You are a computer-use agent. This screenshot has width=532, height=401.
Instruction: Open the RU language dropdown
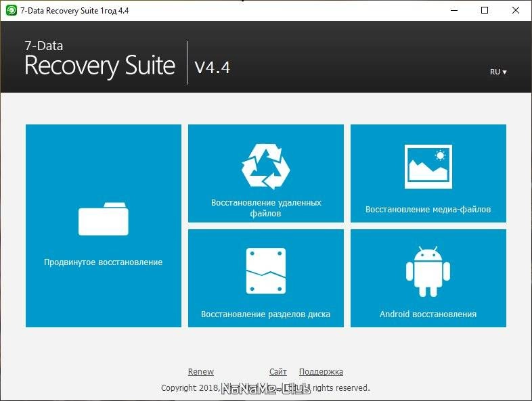point(498,72)
